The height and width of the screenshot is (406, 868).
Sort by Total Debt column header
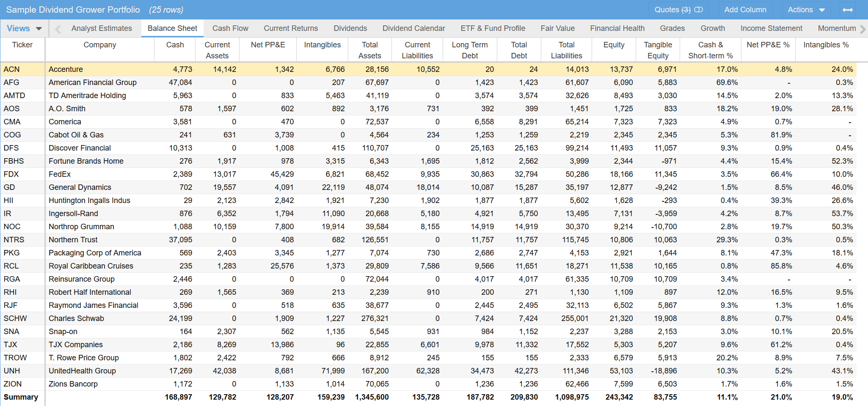pyautogui.click(x=519, y=50)
